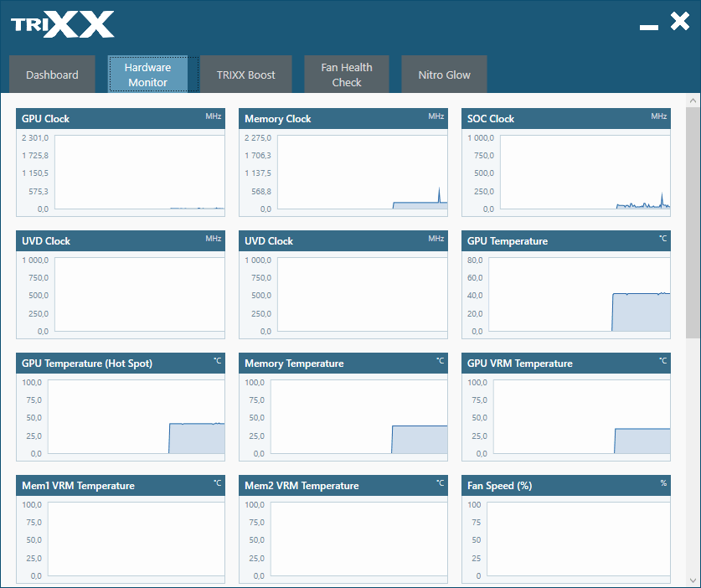701x588 pixels.
Task: Click the Mem1 VRM Temperature chart area
Action: point(137,539)
